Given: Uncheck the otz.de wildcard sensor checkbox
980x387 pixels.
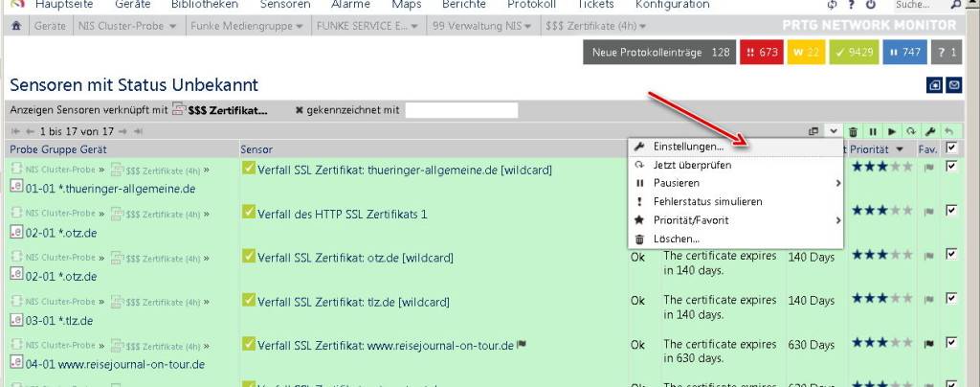Looking at the screenshot, I should tap(951, 254).
